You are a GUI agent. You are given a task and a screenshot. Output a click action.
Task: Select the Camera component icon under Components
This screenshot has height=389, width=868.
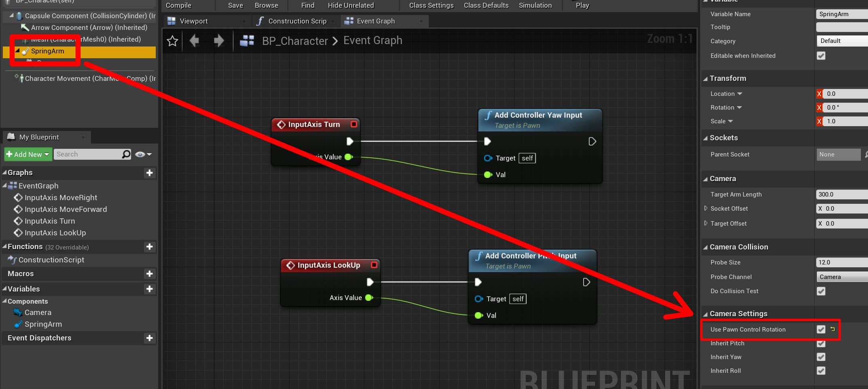tap(18, 313)
